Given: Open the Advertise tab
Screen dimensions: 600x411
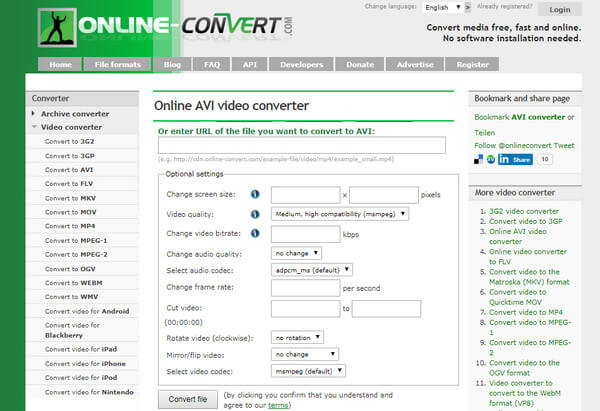Looking at the screenshot, I should [x=415, y=64].
